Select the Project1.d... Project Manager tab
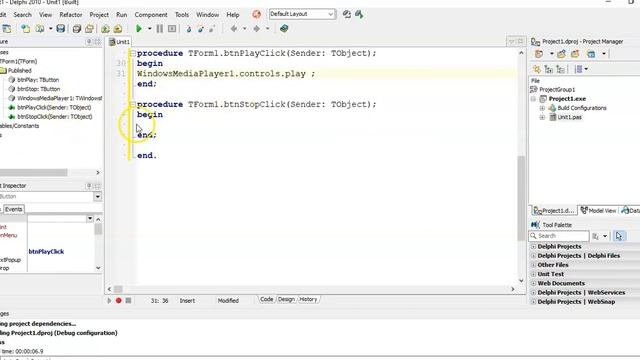Image resolution: width=640 pixels, height=360 pixels. click(554, 211)
